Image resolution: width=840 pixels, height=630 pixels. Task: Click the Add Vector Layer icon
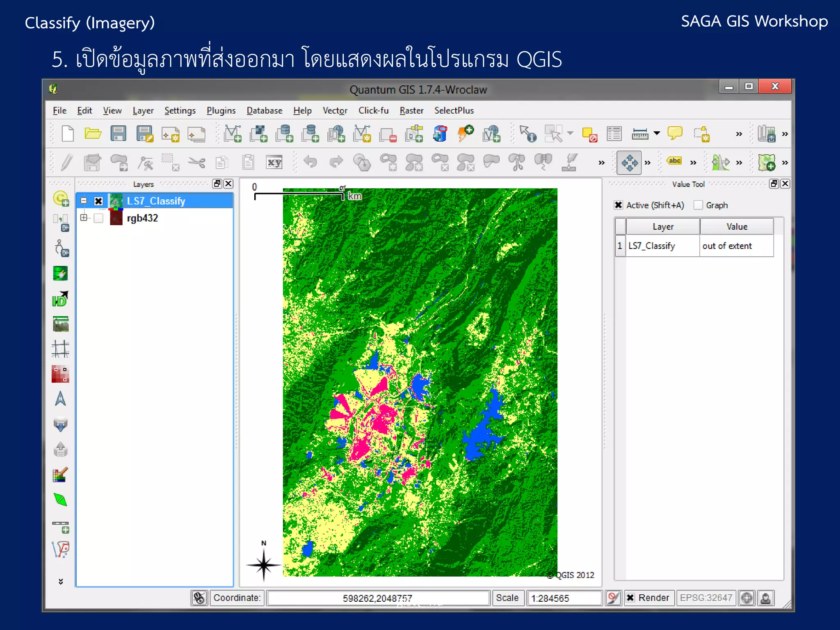pyautogui.click(x=233, y=134)
